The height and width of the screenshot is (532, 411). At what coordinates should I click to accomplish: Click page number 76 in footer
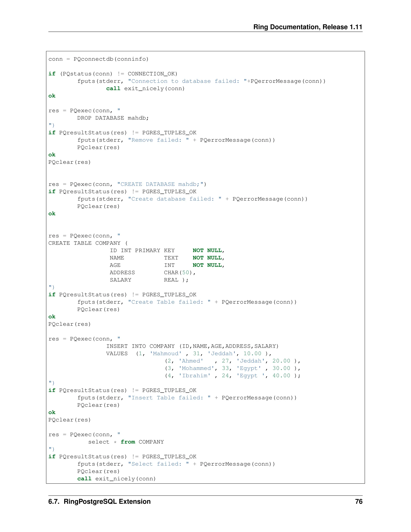[359, 501]
